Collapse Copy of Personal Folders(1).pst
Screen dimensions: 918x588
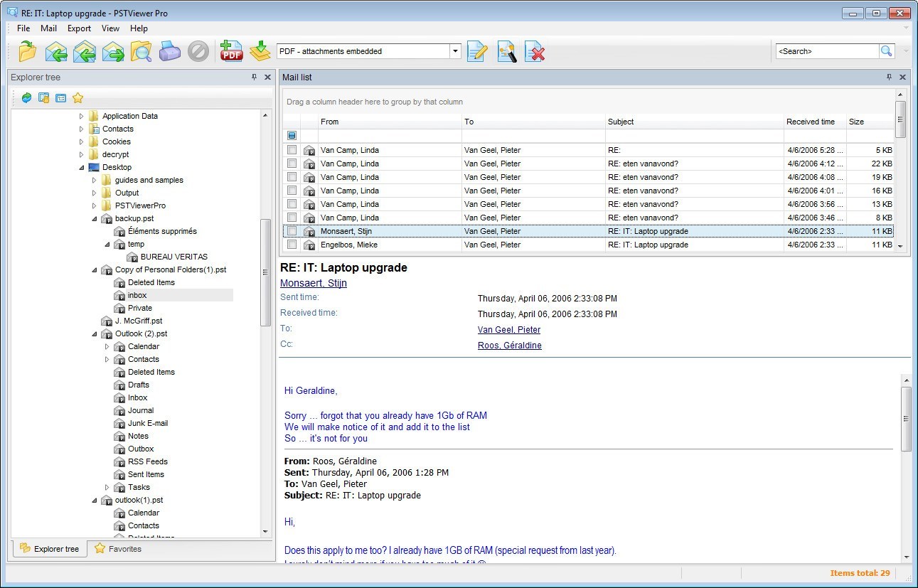click(94, 269)
